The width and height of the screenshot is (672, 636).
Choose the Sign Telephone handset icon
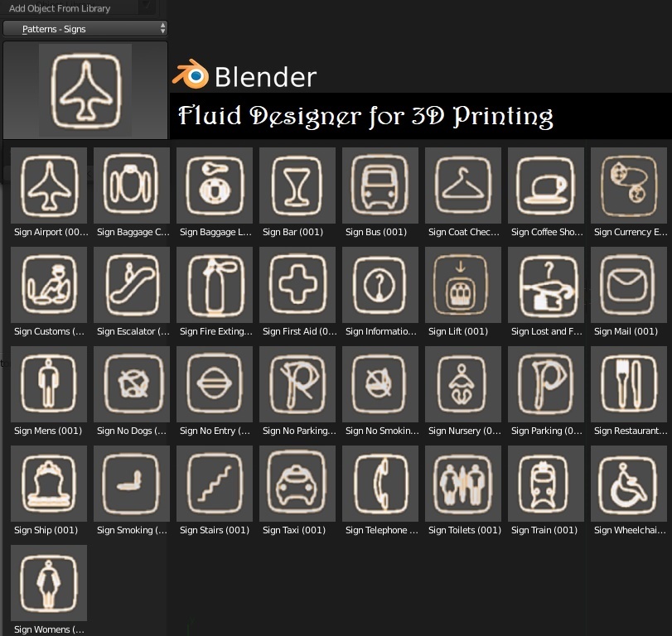pyautogui.click(x=380, y=484)
